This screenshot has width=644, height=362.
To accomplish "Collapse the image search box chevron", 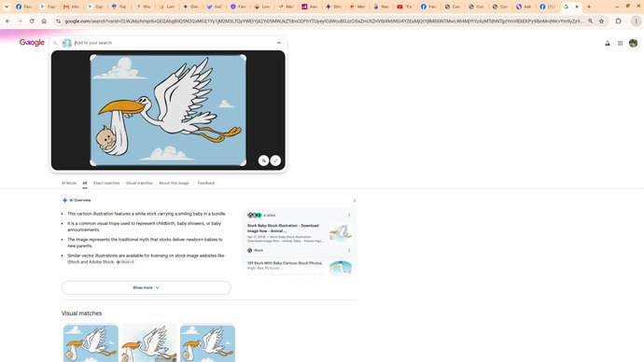I will click(279, 43).
